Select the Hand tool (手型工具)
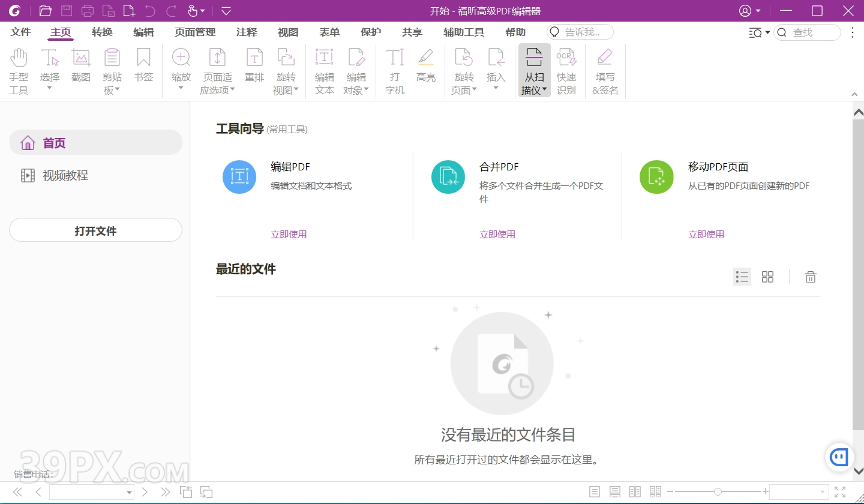Screen dimensions: 864x504 [19, 71]
